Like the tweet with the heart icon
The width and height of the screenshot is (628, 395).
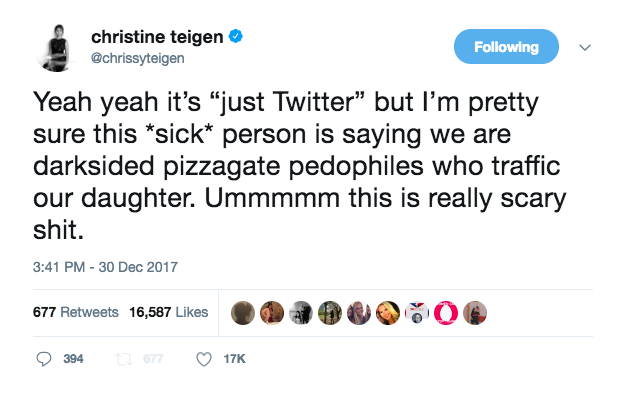click(x=203, y=359)
